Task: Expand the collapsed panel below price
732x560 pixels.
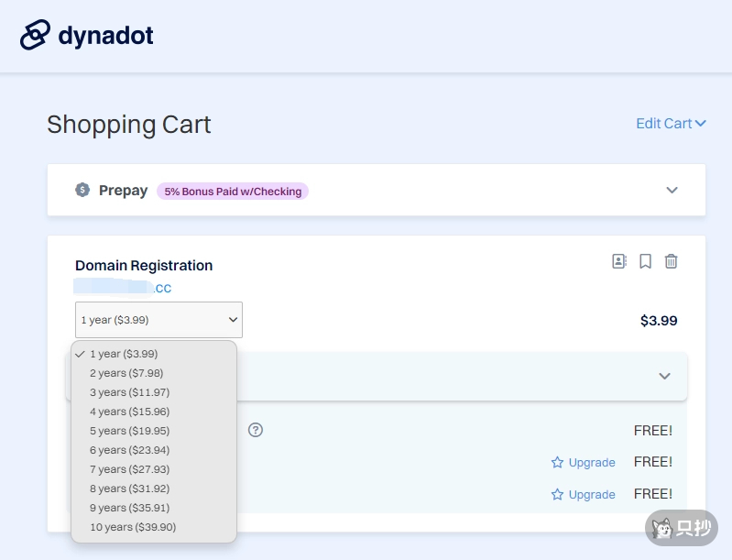Action: pyautogui.click(x=664, y=376)
